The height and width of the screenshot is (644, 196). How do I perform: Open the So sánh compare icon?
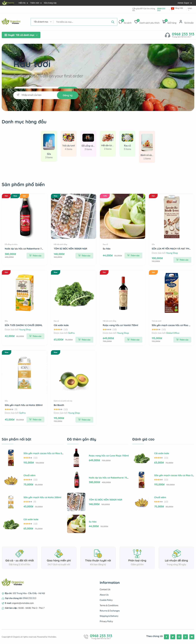coord(121,22)
